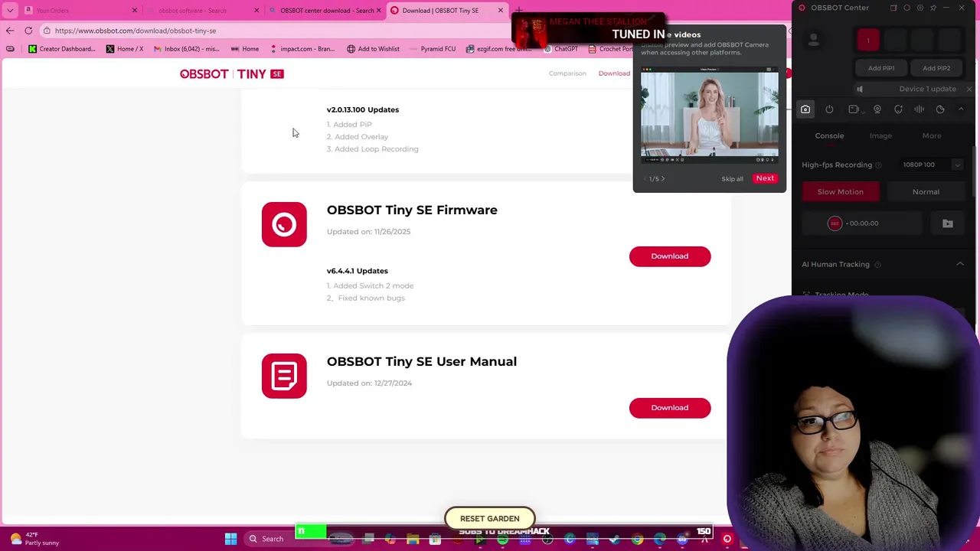The width and height of the screenshot is (980, 551).
Task: Click Skip all in the tutorial popup
Action: pos(732,179)
